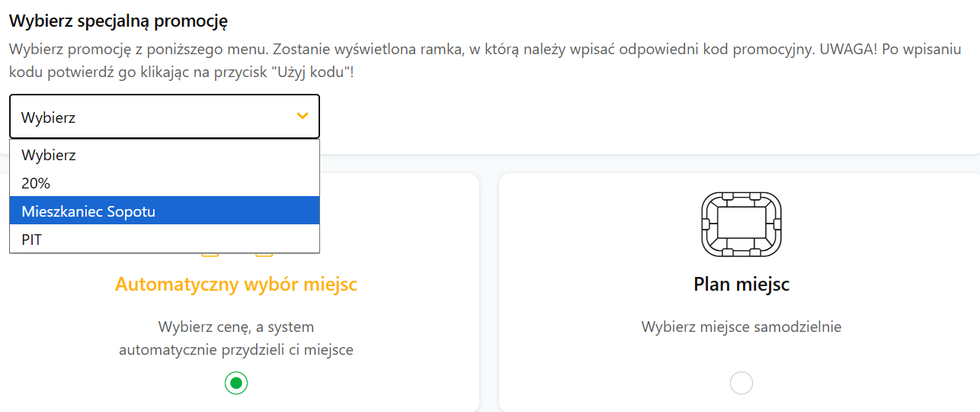Click the Wybierz specjalną promocję title
Image resolution: width=980 pixels, height=412 pixels.
(x=118, y=21)
